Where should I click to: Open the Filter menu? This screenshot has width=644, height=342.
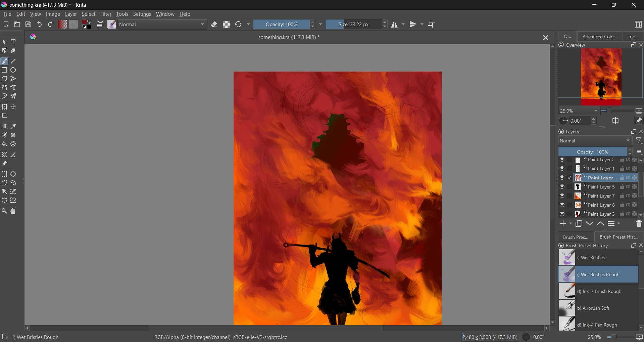pos(106,14)
